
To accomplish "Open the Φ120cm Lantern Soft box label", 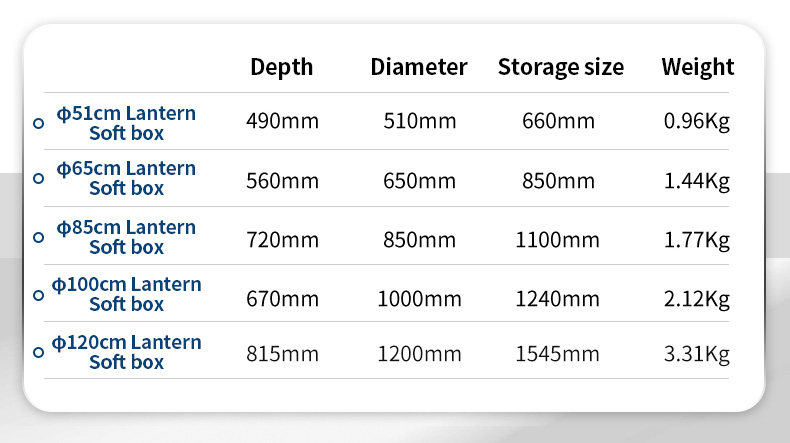I will 126,352.
